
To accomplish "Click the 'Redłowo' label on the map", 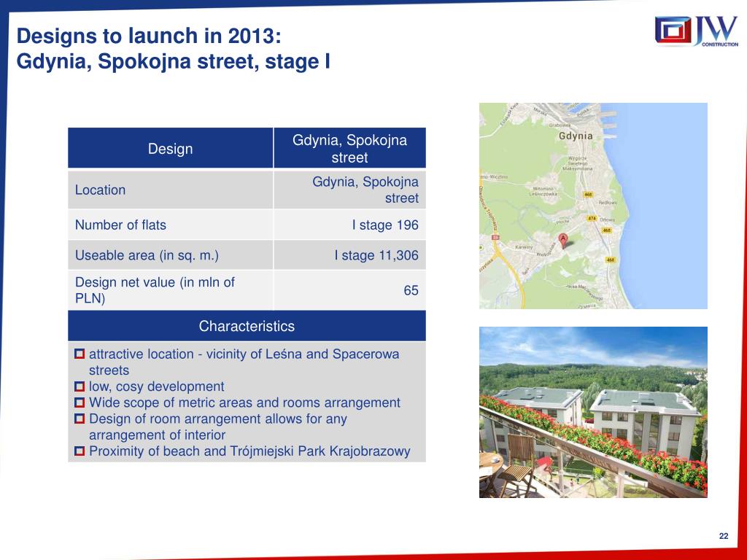I will click(608, 203).
